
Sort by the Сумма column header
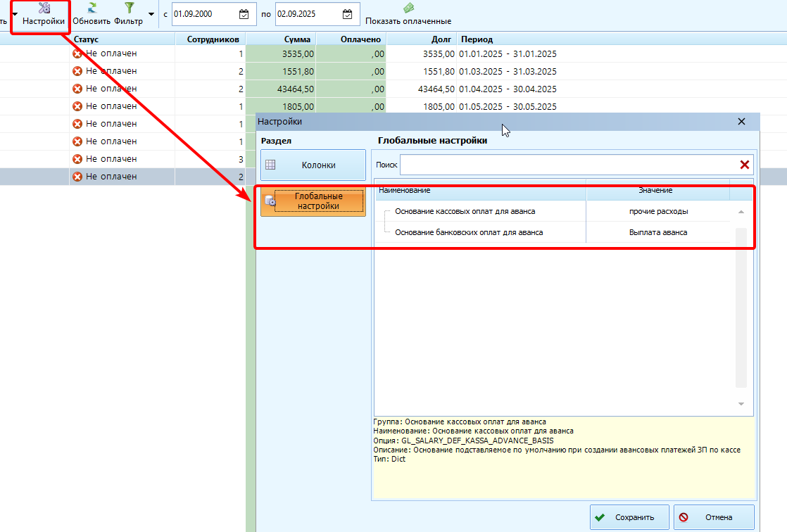click(x=281, y=39)
